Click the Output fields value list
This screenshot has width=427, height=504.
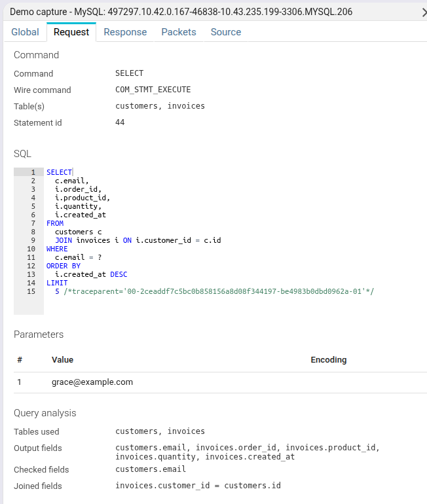248,452
